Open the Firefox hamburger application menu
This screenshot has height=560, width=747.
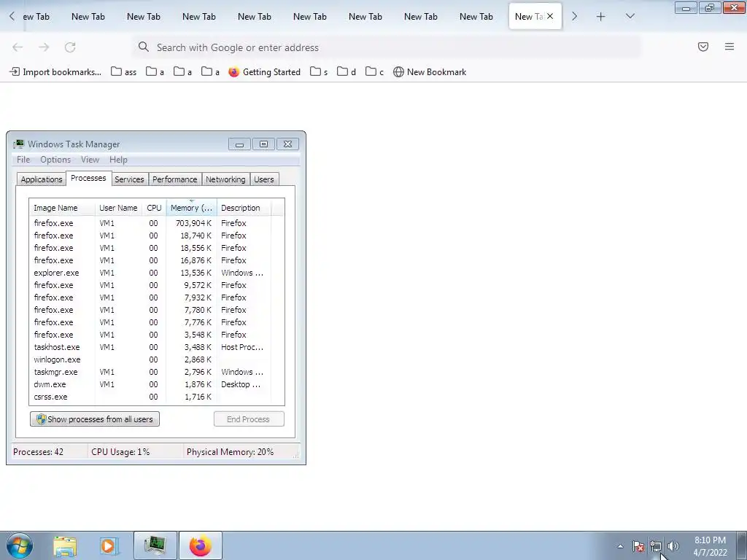click(x=729, y=47)
